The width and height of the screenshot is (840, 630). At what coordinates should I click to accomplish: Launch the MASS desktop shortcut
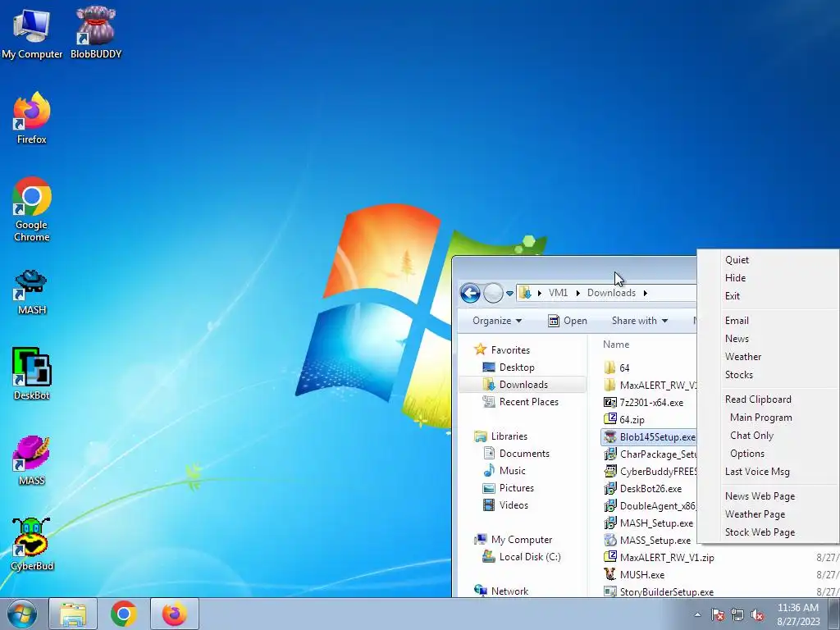(x=32, y=460)
